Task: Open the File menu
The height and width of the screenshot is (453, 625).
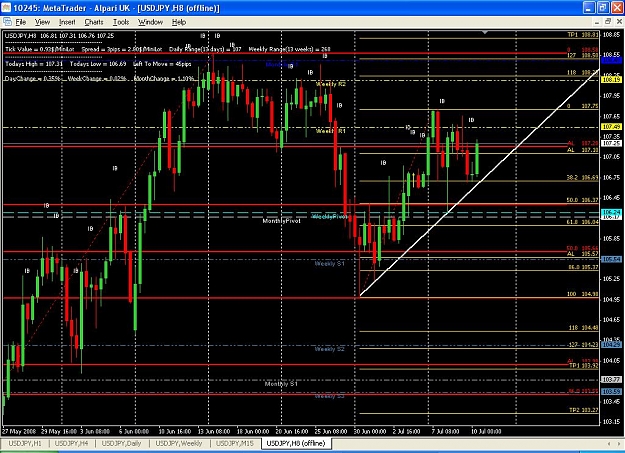Action: tap(21, 22)
